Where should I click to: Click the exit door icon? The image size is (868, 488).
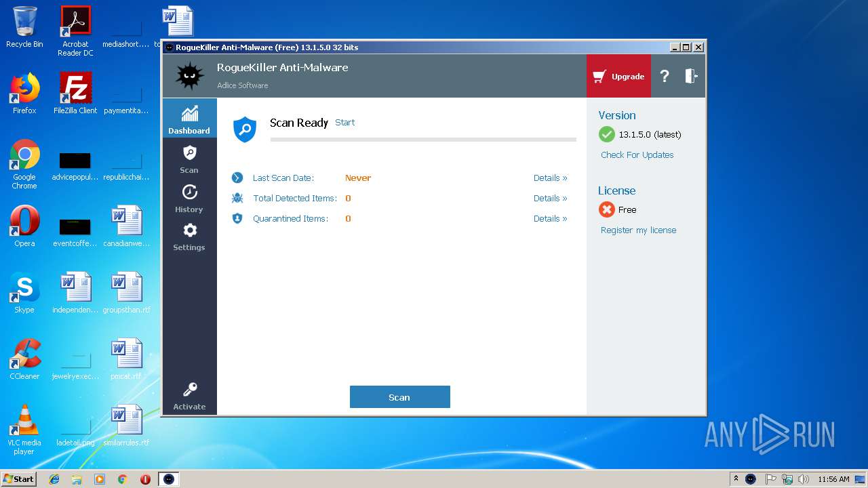pos(691,76)
